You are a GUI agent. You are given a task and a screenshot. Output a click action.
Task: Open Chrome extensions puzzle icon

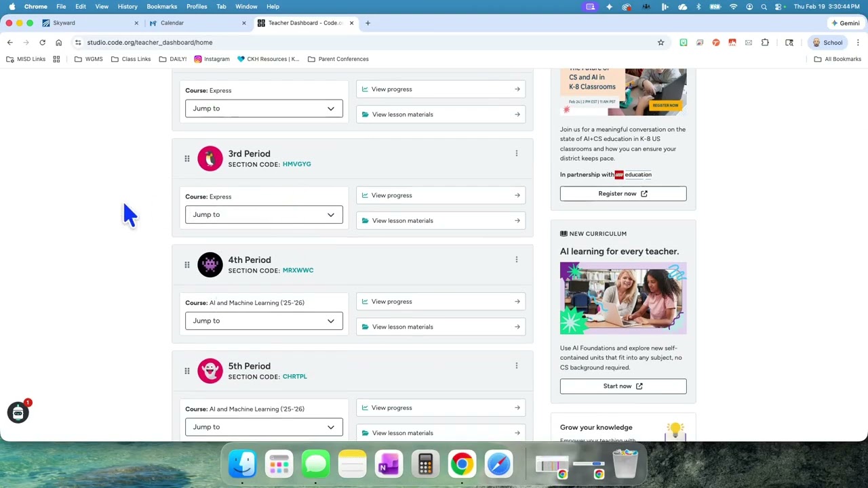[x=765, y=43]
